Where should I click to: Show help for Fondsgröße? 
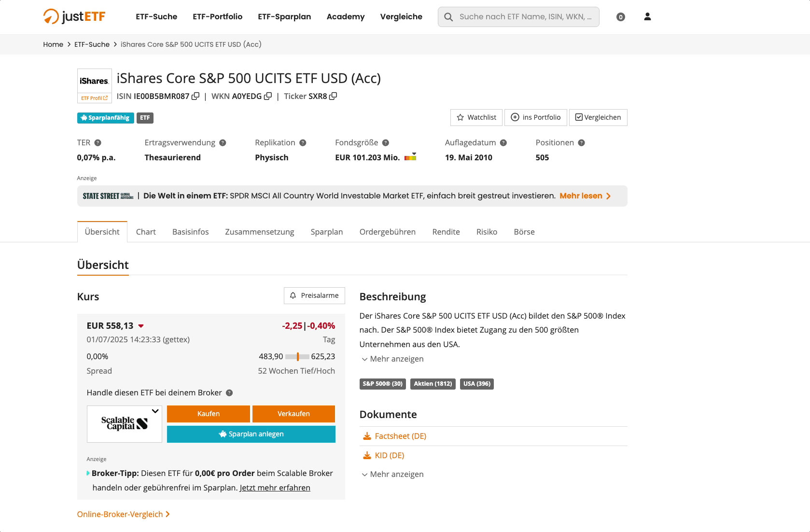(386, 143)
